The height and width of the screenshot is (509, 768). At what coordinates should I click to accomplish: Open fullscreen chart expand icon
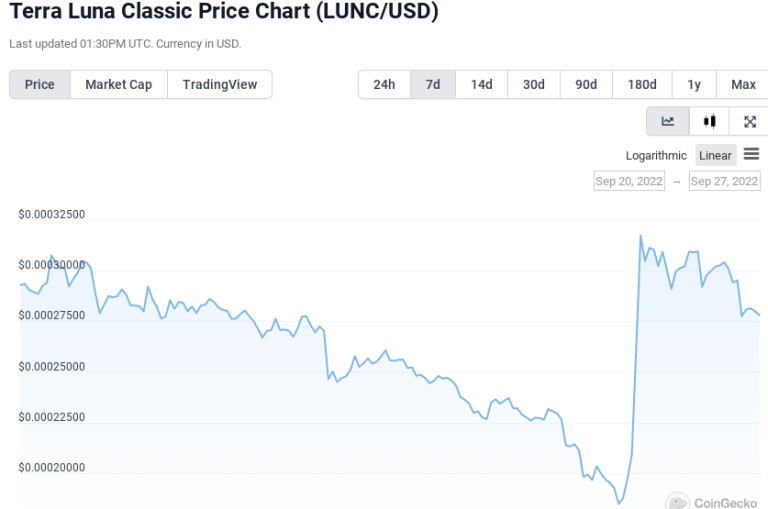[750, 122]
